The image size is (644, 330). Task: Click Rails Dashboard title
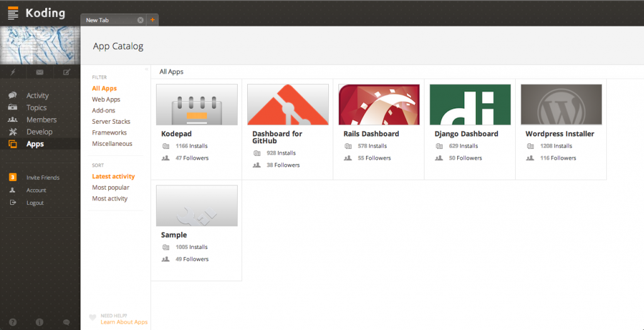click(x=371, y=134)
